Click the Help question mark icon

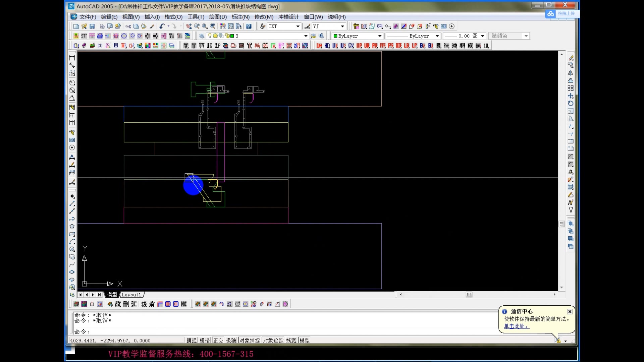[x=249, y=26]
